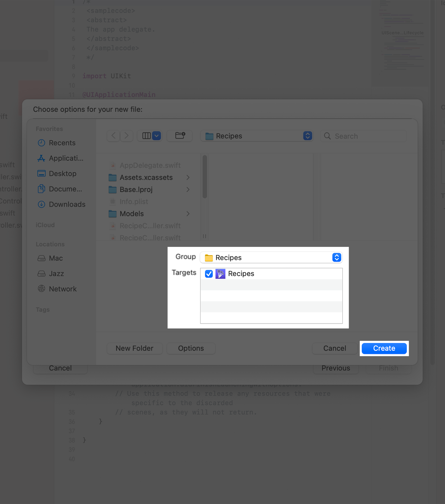This screenshot has height=504, width=445.
Task: Go to Downloads in the sidebar
Action: click(67, 204)
